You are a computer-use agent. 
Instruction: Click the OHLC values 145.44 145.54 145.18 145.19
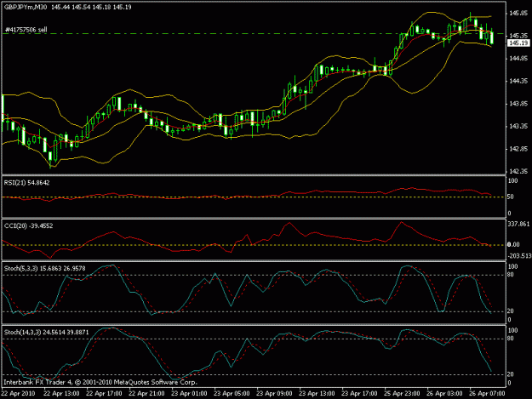(91, 7)
